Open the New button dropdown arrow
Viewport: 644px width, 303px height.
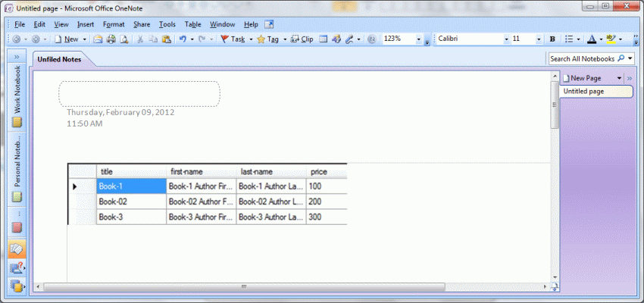click(85, 39)
